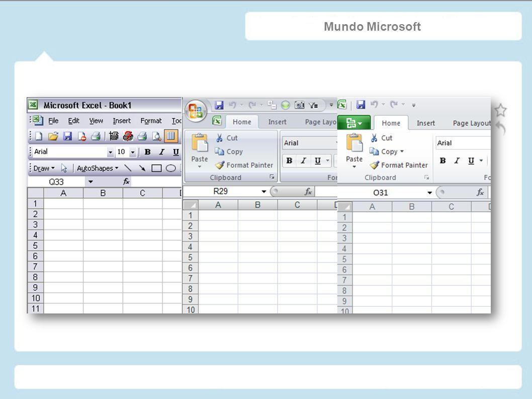Toggle Italic in Excel 2010 ribbon
This screenshot has height=399, width=532.
click(x=457, y=161)
